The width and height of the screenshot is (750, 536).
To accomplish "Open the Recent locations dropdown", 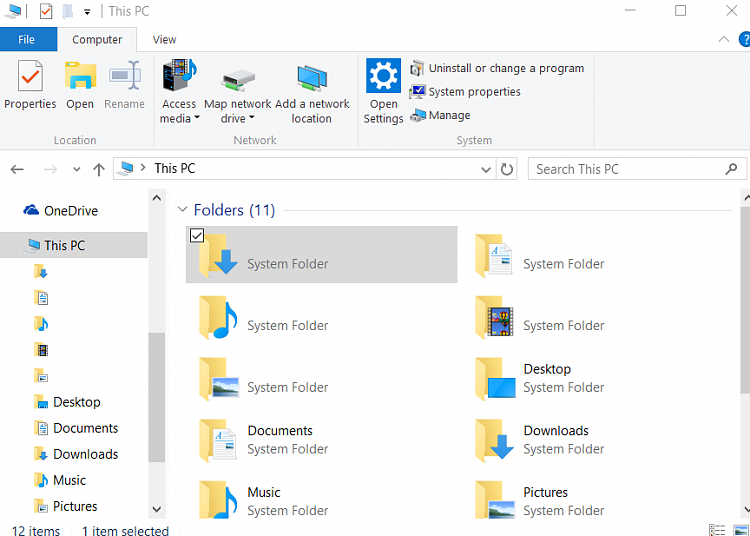I will 77,169.
